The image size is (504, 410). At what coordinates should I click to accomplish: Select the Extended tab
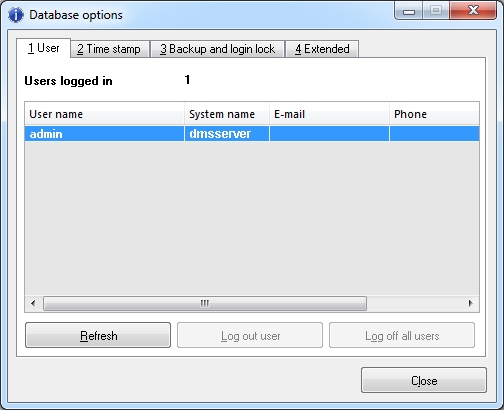[x=322, y=49]
